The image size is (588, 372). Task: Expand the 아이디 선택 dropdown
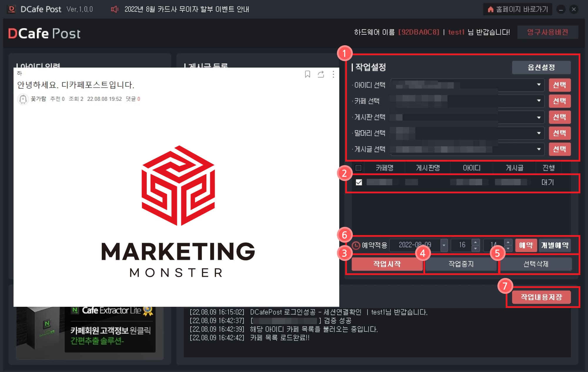coord(539,85)
